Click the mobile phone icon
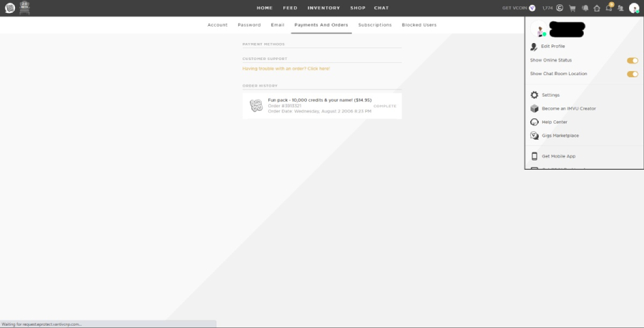This screenshot has width=644, height=328. click(534, 156)
